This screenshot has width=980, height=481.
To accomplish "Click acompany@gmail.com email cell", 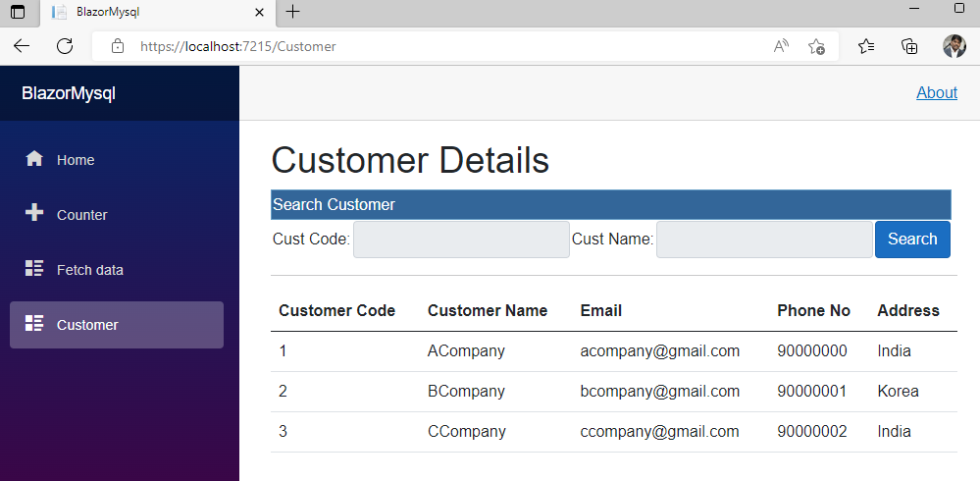I will [x=660, y=350].
